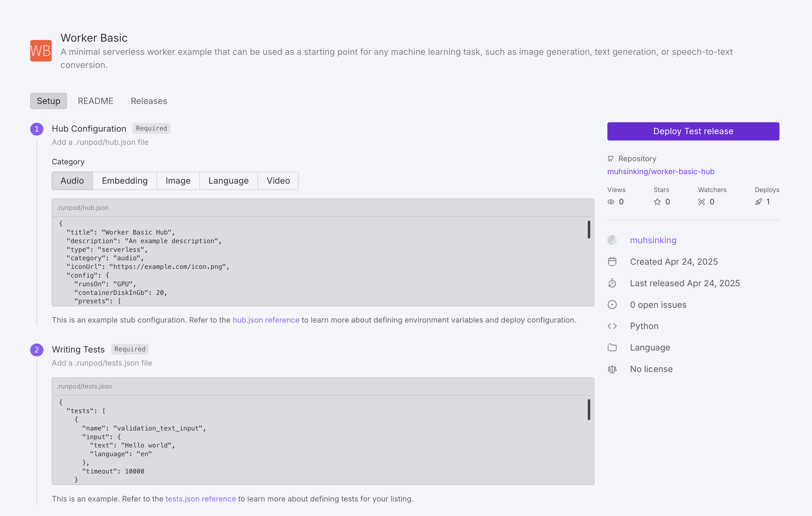The width and height of the screenshot is (812, 516).
Task: Click the code brackets icon next to Python
Action: pyautogui.click(x=612, y=326)
